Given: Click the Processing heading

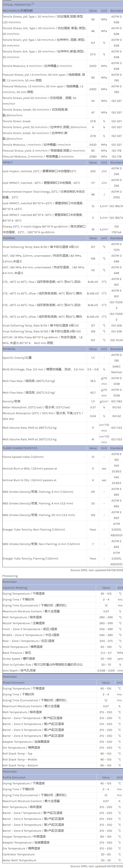Looking at the screenshot, I should [10, 576].
